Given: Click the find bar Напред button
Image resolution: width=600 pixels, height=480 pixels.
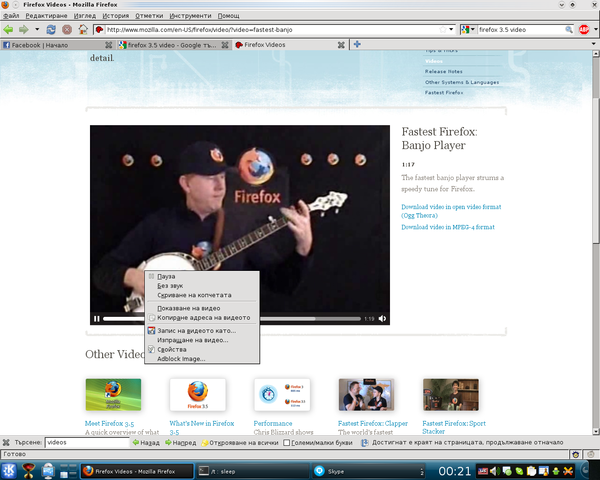Looking at the screenshot, I should coord(180,443).
